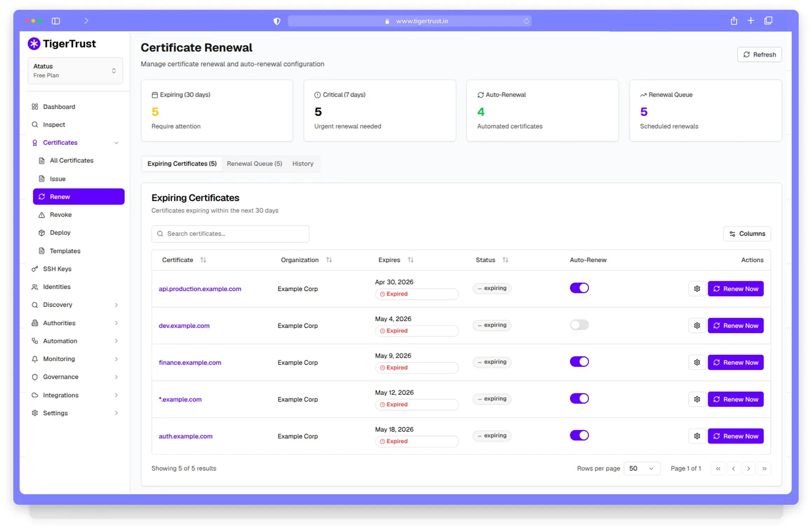
Task: Click the www.tigertrust.io address bar
Action: (x=410, y=21)
